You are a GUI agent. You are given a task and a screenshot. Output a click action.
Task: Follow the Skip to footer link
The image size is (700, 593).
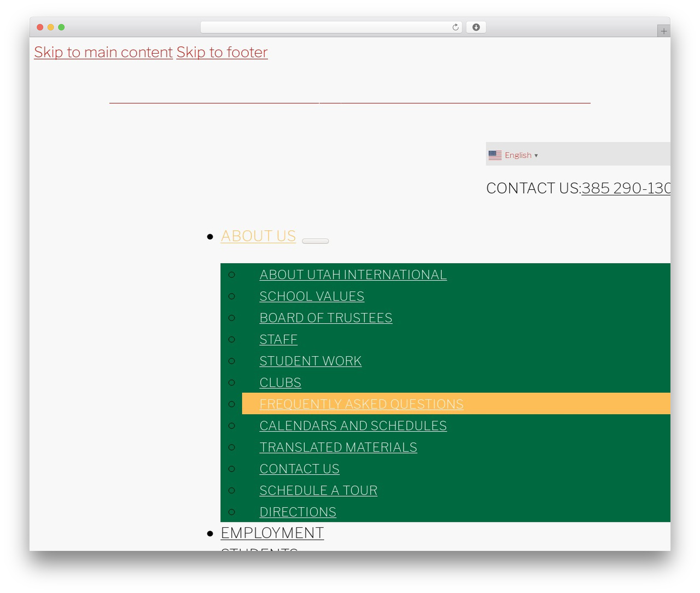click(x=222, y=52)
